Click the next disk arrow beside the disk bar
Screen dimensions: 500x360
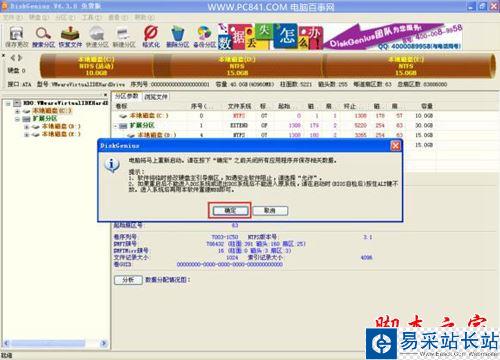click(x=20, y=58)
